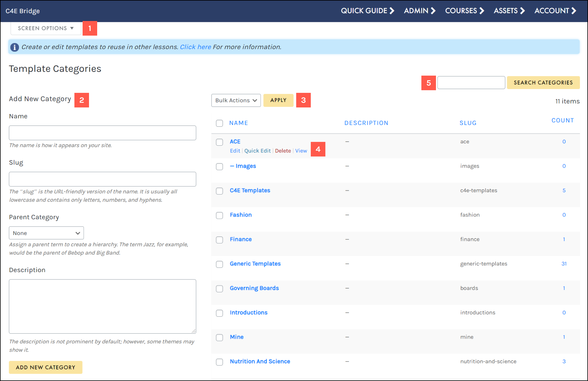Click the Add New Category button

tap(46, 367)
